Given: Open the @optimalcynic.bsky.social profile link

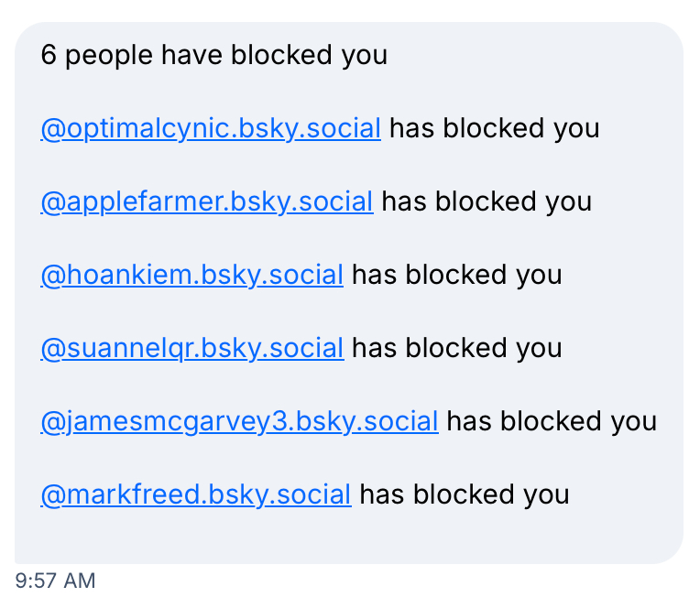Looking at the screenshot, I should click(x=210, y=128).
